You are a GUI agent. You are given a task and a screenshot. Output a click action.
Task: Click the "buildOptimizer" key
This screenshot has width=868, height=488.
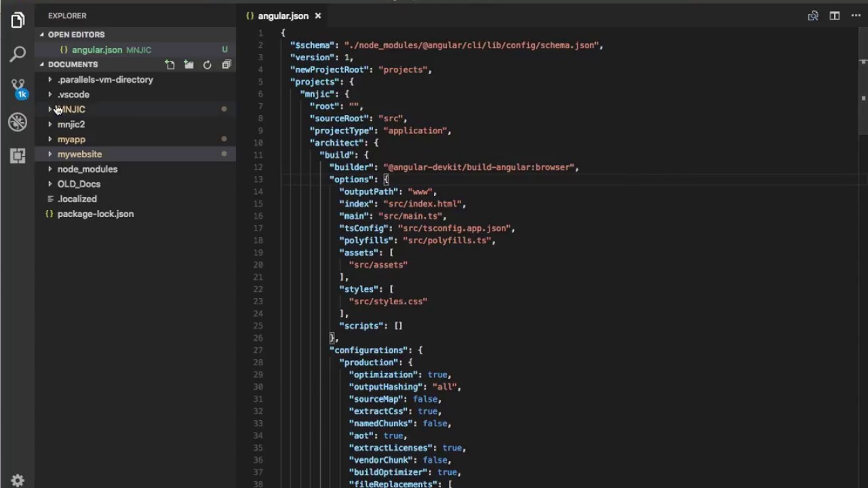click(x=388, y=472)
